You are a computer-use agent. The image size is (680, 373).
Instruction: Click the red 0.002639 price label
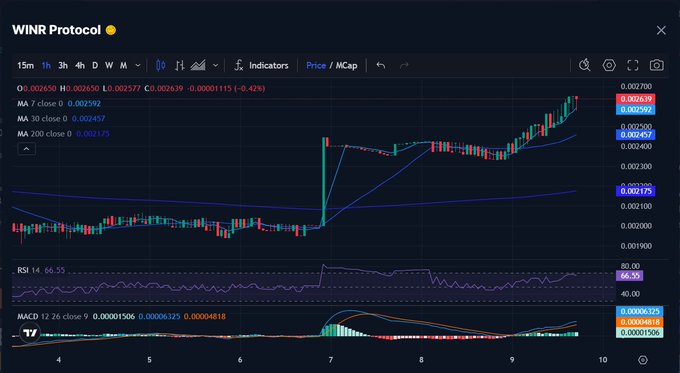pyautogui.click(x=635, y=99)
